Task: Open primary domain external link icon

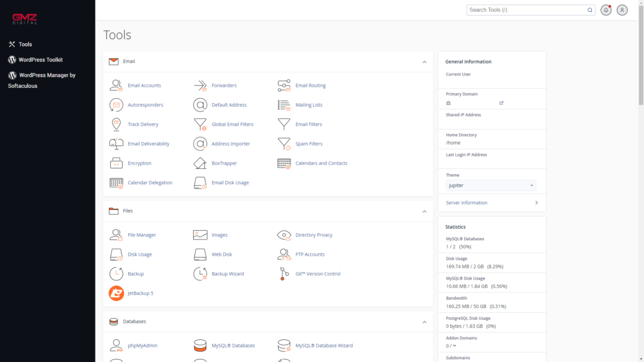Action: point(501,103)
